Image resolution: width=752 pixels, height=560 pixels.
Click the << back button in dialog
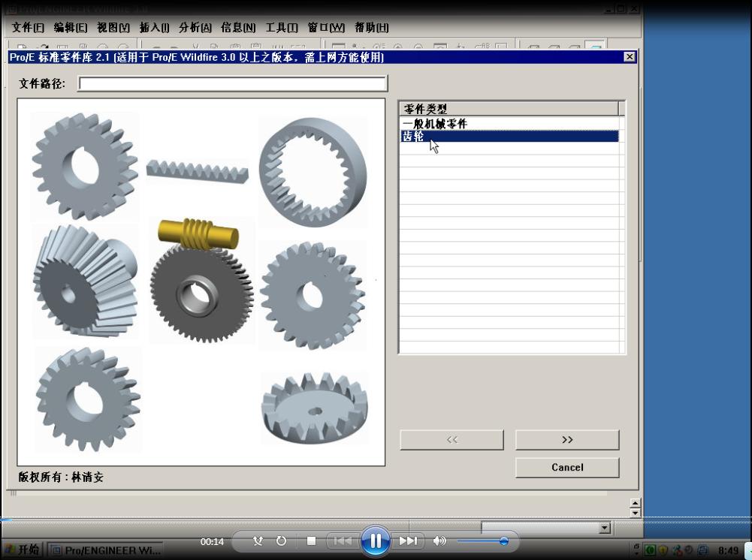[452, 440]
